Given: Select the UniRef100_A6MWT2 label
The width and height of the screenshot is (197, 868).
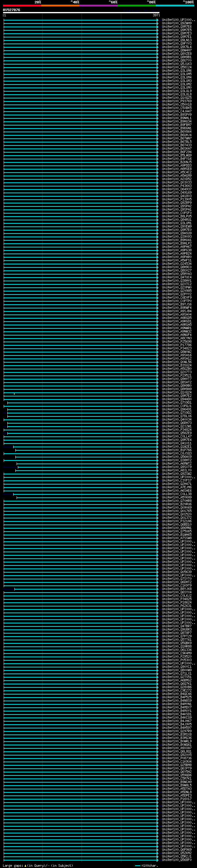Looking at the screenshot, I should point(176,463).
